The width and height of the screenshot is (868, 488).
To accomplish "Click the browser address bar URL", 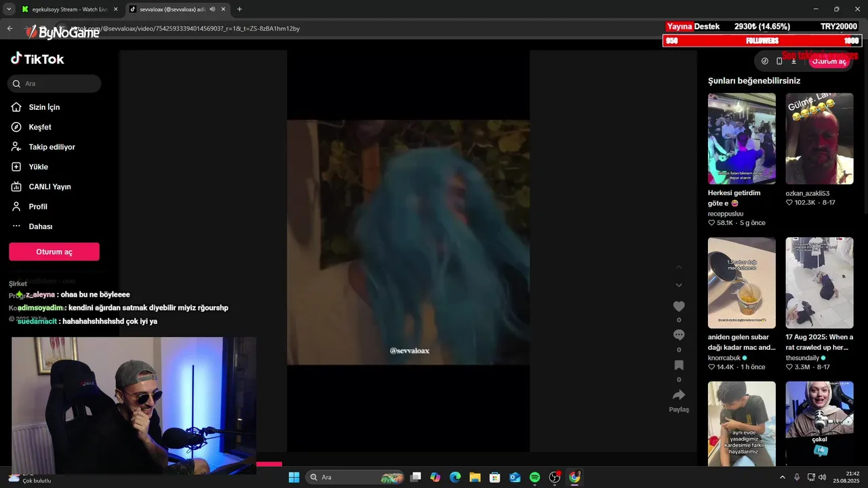I will 186,28.
